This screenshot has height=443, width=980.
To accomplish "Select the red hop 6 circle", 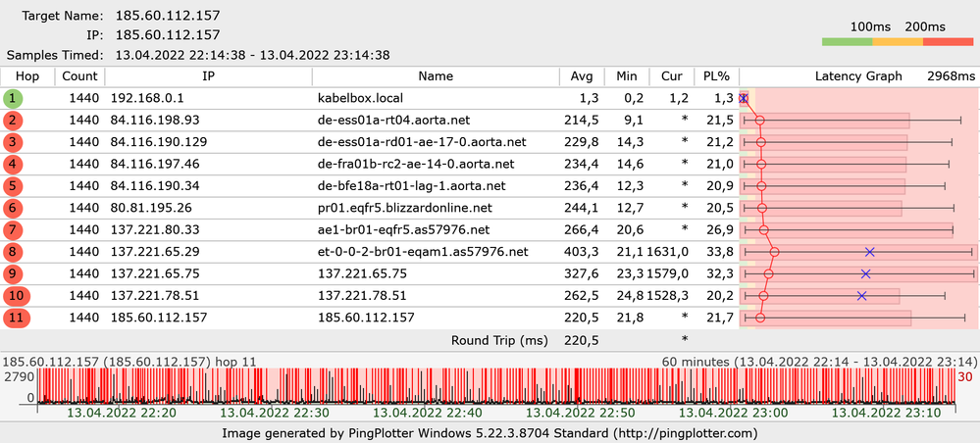I will point(13,208).
